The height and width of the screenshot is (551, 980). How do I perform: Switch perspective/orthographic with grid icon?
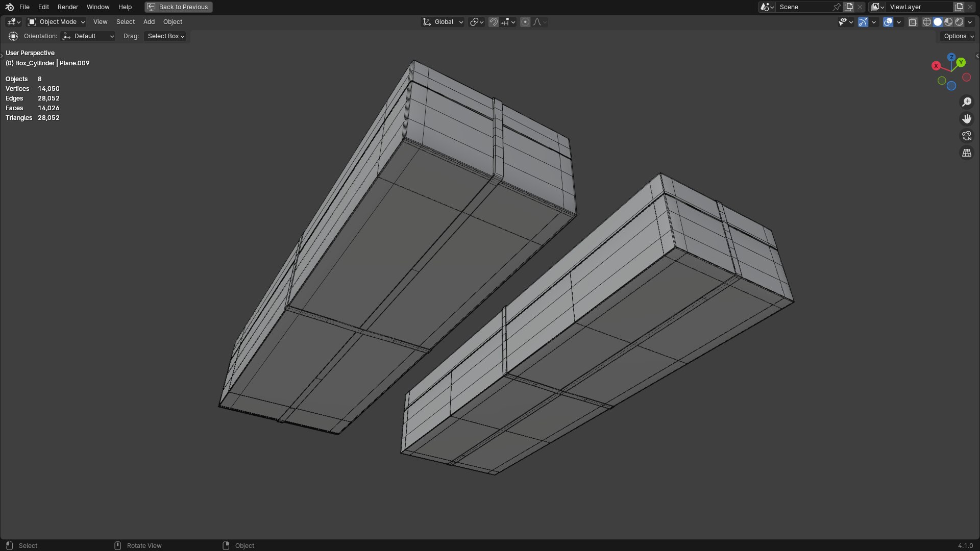[967, 153]
